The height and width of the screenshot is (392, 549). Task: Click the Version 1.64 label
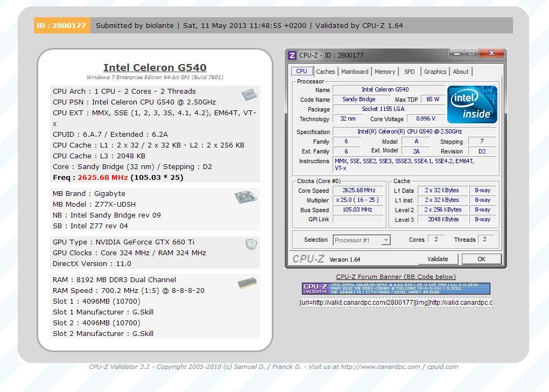pos(345,260)
